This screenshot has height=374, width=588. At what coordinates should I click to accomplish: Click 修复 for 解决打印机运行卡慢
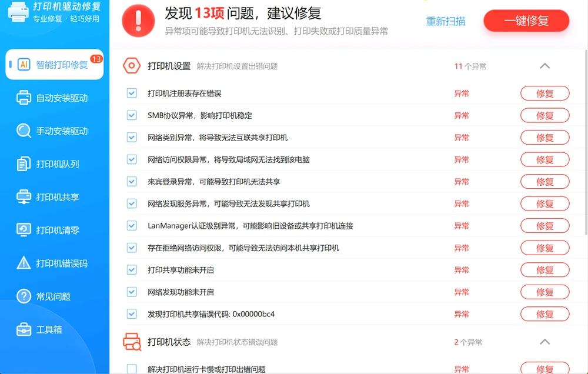[x=545, y=368]
